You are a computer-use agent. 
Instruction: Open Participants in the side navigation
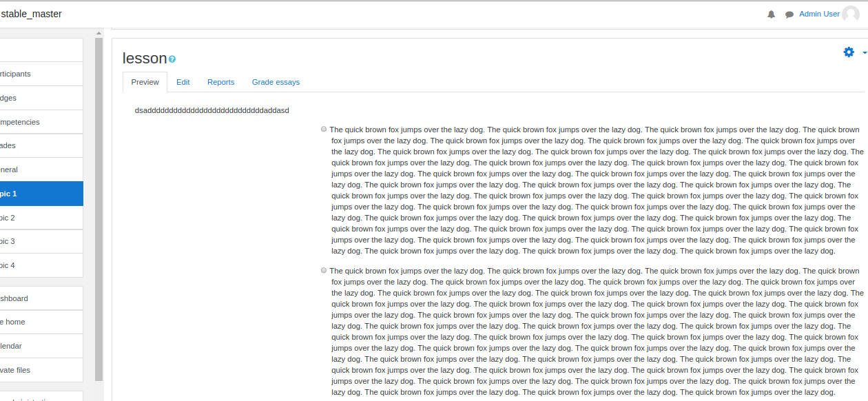41,74
